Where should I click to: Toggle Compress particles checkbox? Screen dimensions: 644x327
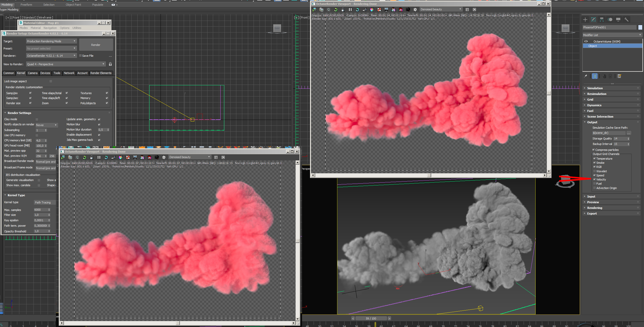[x=593, y=150]
